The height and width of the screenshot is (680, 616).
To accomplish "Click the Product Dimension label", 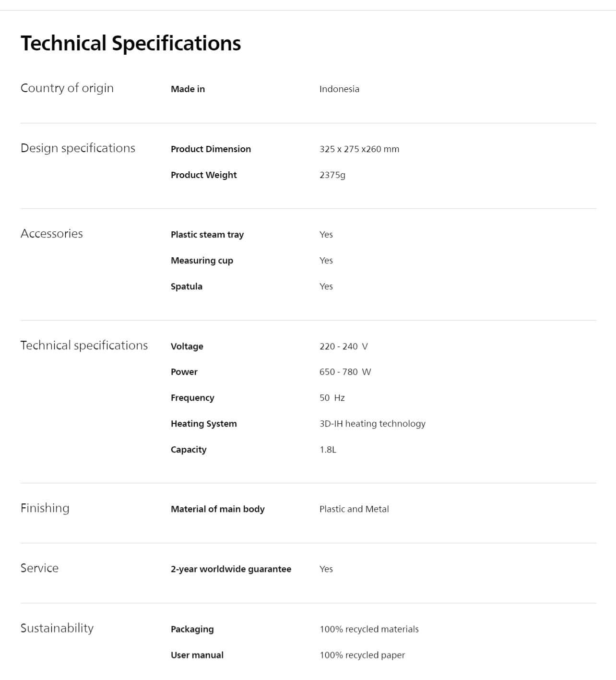I will click(x=211, y=149).
